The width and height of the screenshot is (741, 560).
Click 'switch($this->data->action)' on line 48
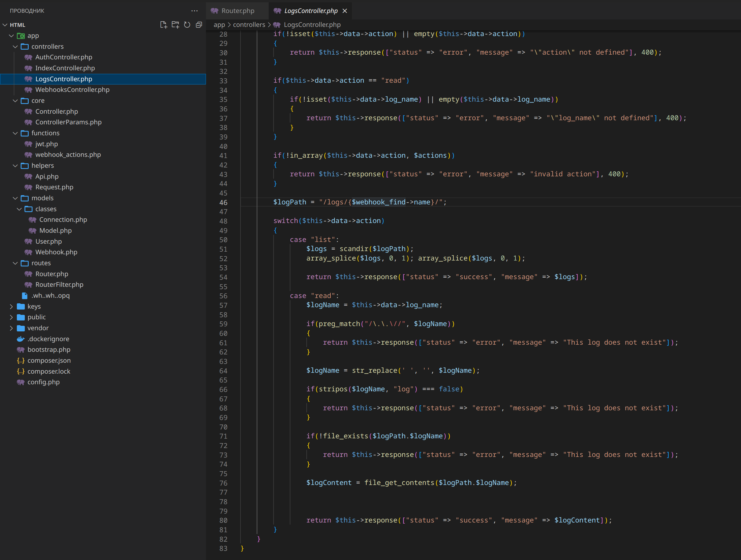[329, 221]
